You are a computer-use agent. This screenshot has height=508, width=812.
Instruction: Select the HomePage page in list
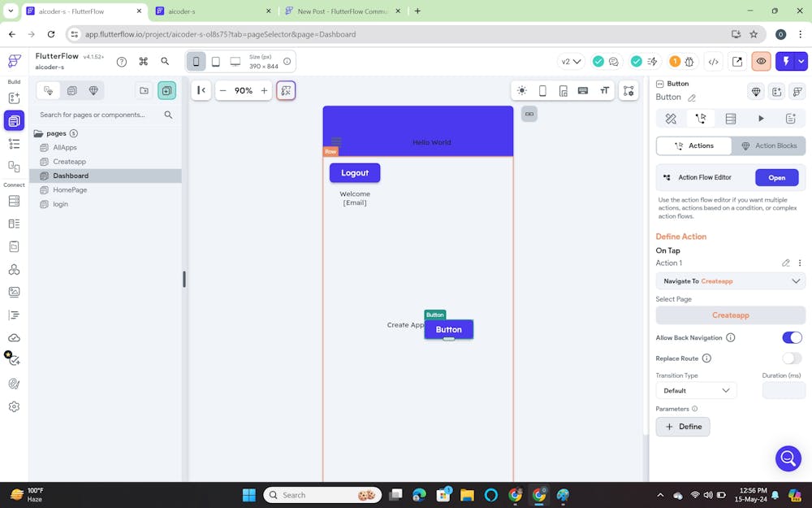coord(70,190)
